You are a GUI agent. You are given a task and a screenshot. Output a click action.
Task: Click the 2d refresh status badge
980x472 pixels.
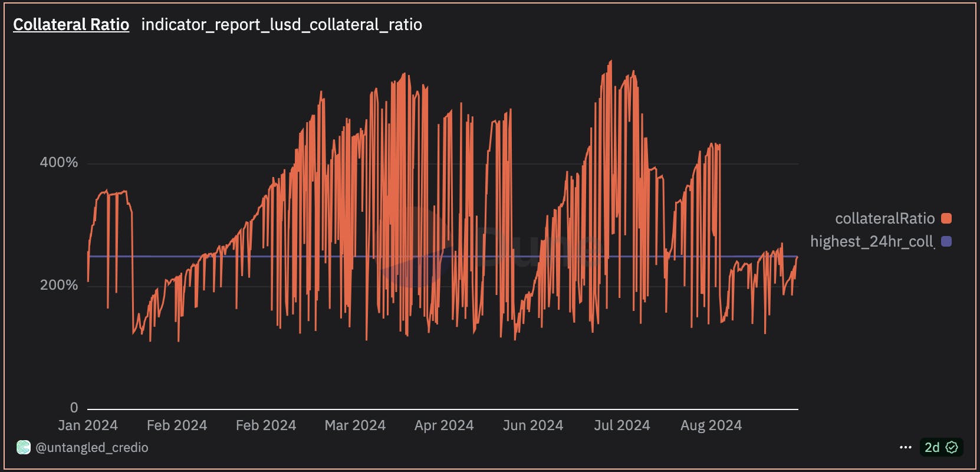click(x=941, y=447)
